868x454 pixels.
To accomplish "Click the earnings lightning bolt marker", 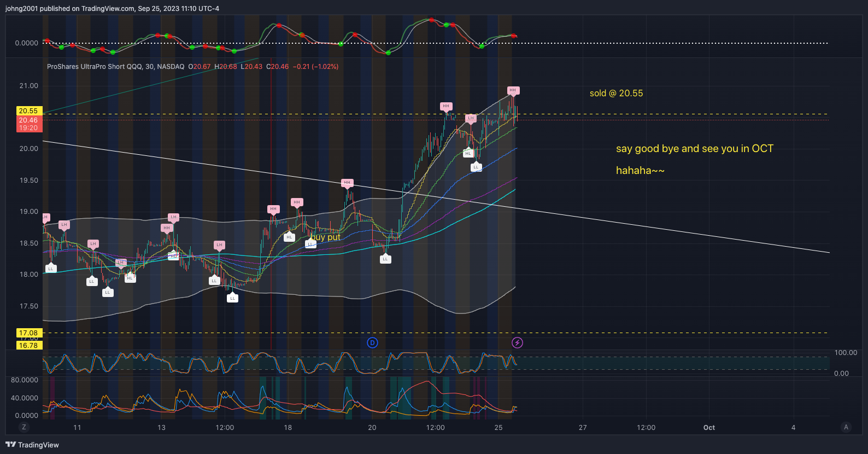I will pyautogui.click(x=517, y=343).
